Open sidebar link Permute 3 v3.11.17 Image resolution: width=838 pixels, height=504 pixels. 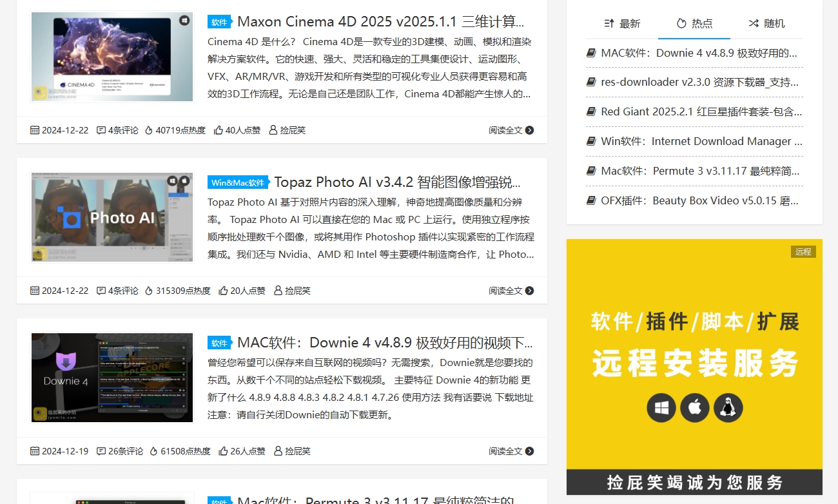[701, 171]
